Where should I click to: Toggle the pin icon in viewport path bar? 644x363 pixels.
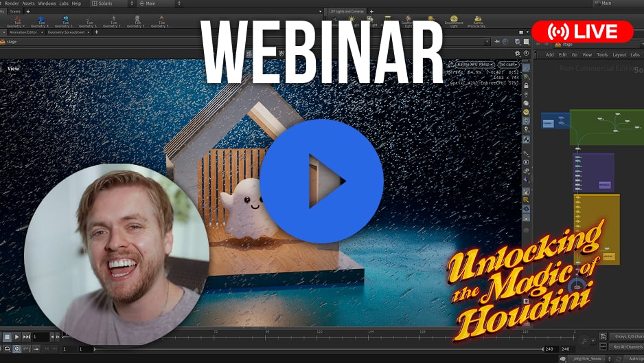pos(497,41)
